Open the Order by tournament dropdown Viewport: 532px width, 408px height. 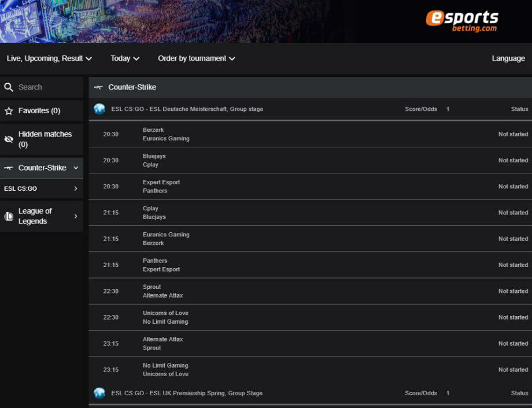pos(197,58)
